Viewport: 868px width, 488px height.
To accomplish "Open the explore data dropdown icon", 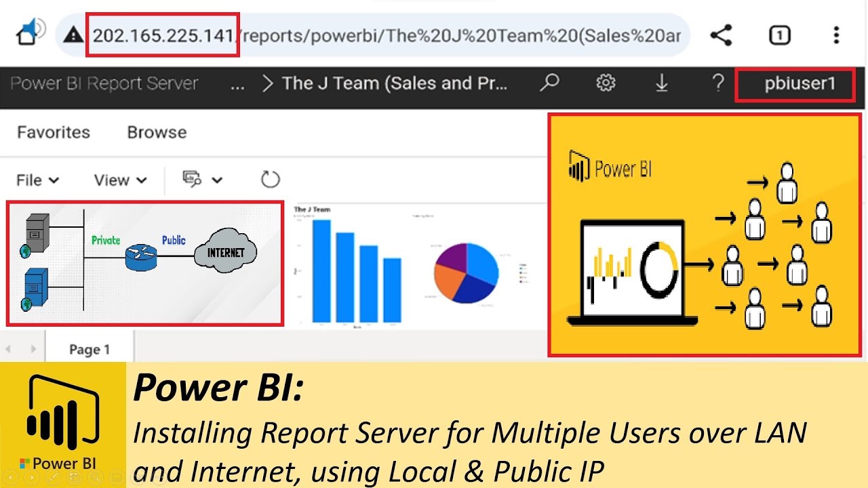I will (202, 179).
